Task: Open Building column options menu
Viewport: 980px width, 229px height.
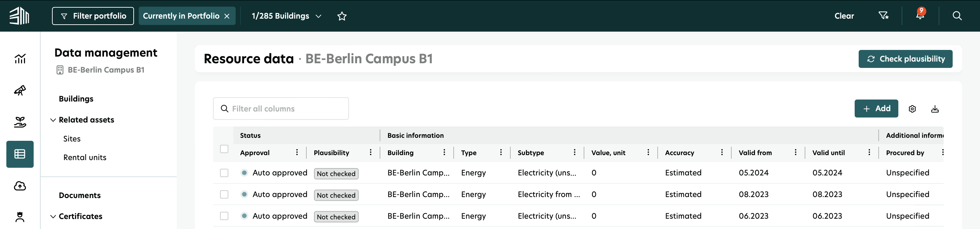Action: click(444, 152)
